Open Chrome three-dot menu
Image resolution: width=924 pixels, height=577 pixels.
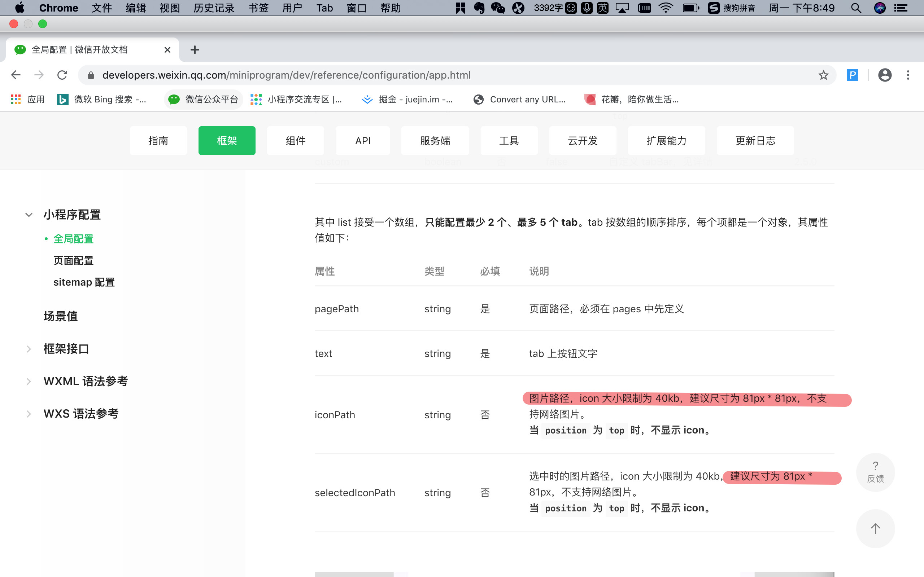908,75
